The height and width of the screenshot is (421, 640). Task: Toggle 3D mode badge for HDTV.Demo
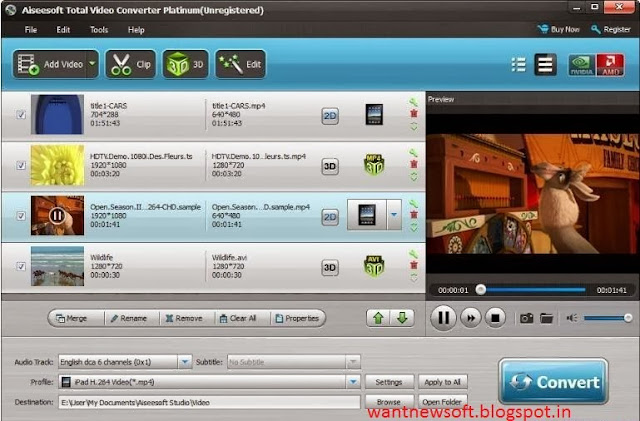pos(330,167)
